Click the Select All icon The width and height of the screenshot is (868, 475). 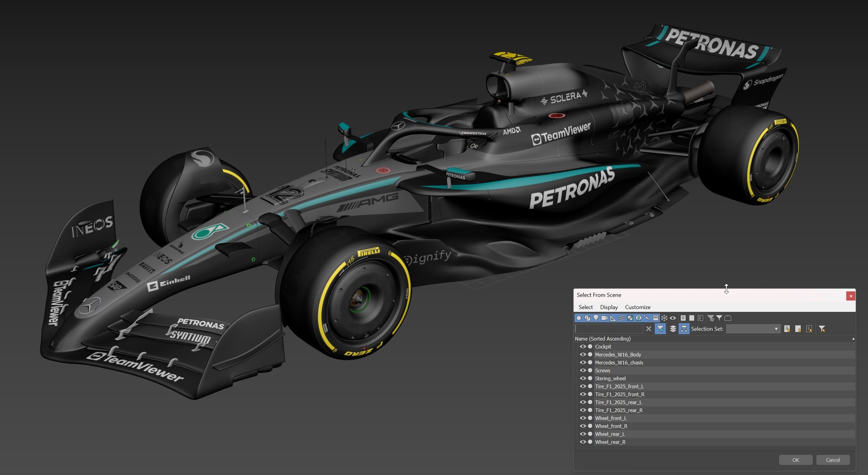683,318
